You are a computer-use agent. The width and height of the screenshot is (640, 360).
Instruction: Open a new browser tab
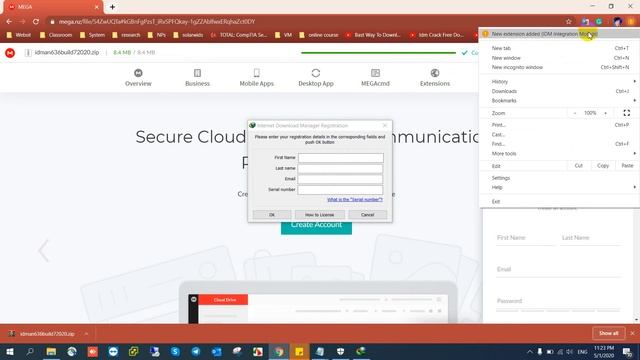(x=112, y=7)
